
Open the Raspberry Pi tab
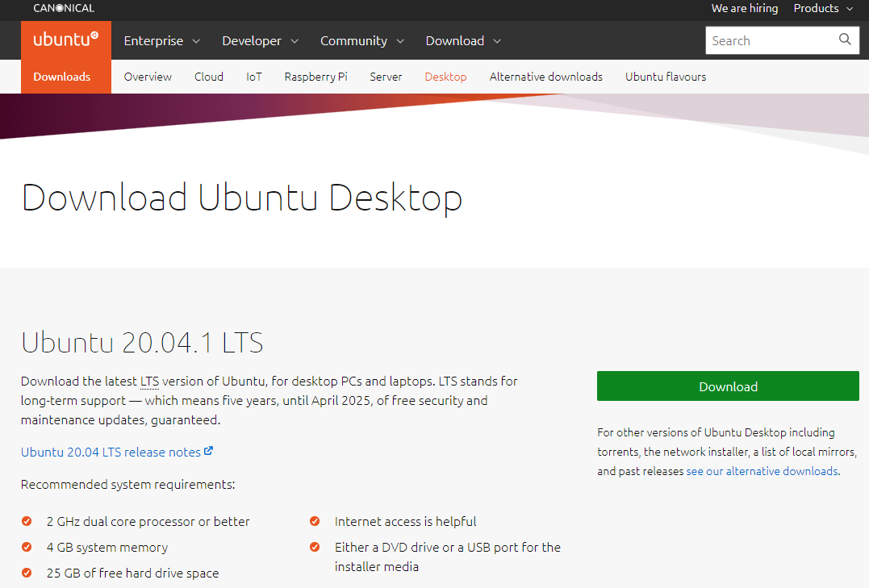pos(316,77)
